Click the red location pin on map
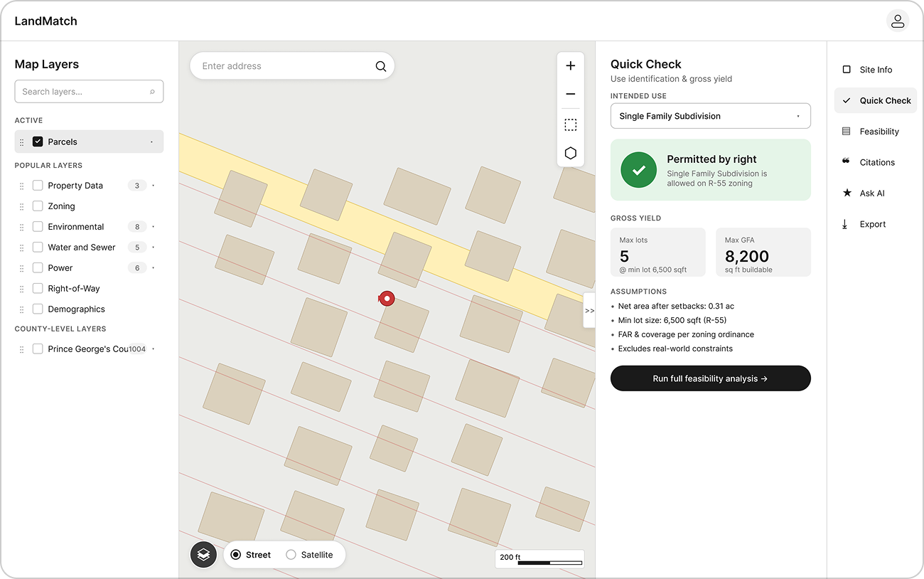Image resolution: width=924 pixels, height=579 pixels. pos(387,299)
